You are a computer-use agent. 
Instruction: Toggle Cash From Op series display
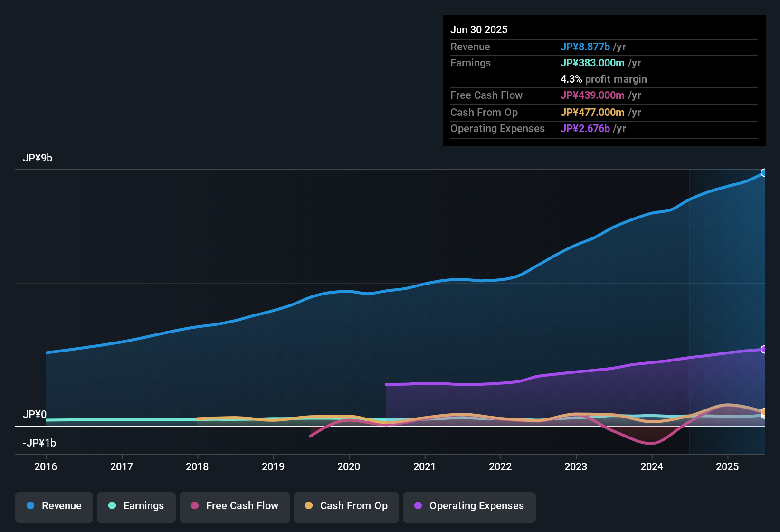tap(346, 506)
